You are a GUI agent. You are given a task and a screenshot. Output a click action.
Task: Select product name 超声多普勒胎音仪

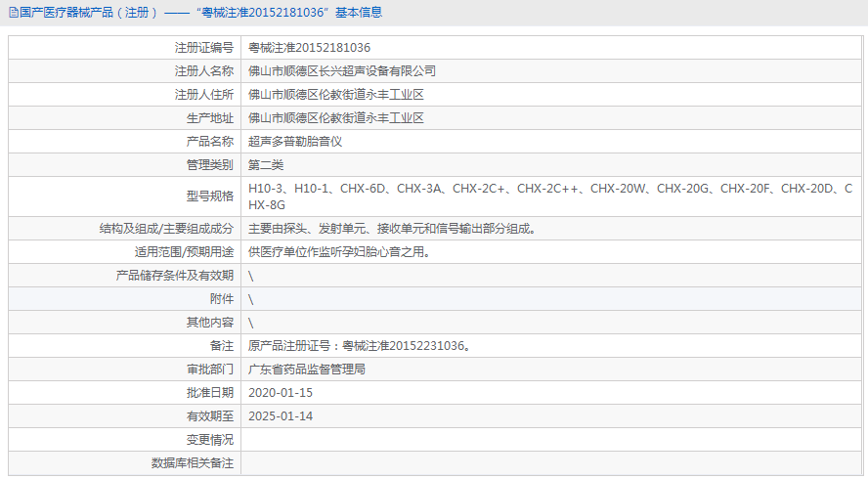pyautogui.click(x=295, y=142)
